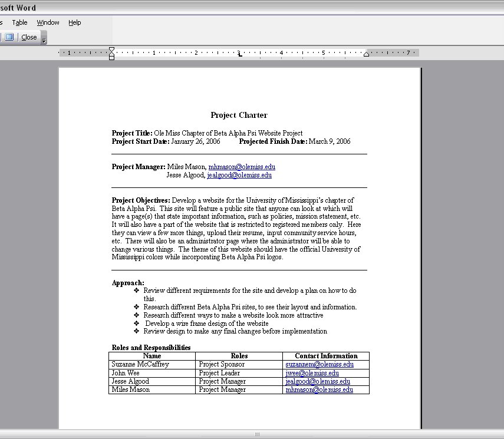Screen dimensions: 504x439
Task: Click the Suzanne McCaffrey table cell
Action: [x=140, y=365]
